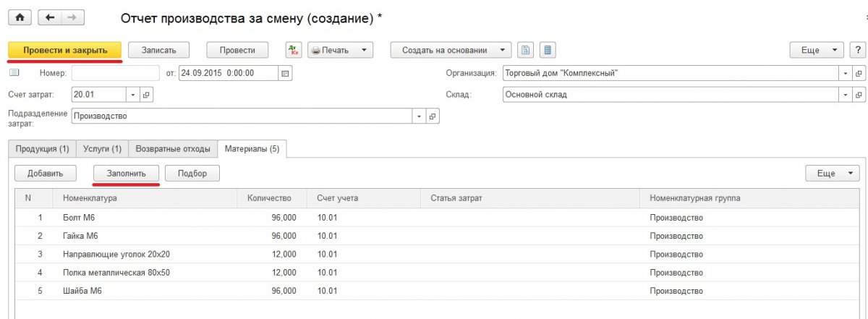Click the list icon left of top Еще
This screenshot has width=868, height=319.
(x=548, y=50)
